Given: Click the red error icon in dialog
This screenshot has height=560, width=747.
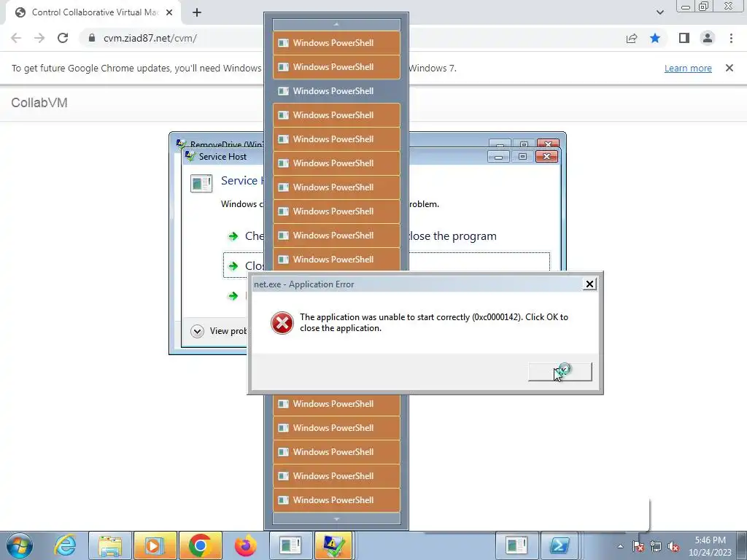Looking at the screenshot, I should (x=282, y=323).
